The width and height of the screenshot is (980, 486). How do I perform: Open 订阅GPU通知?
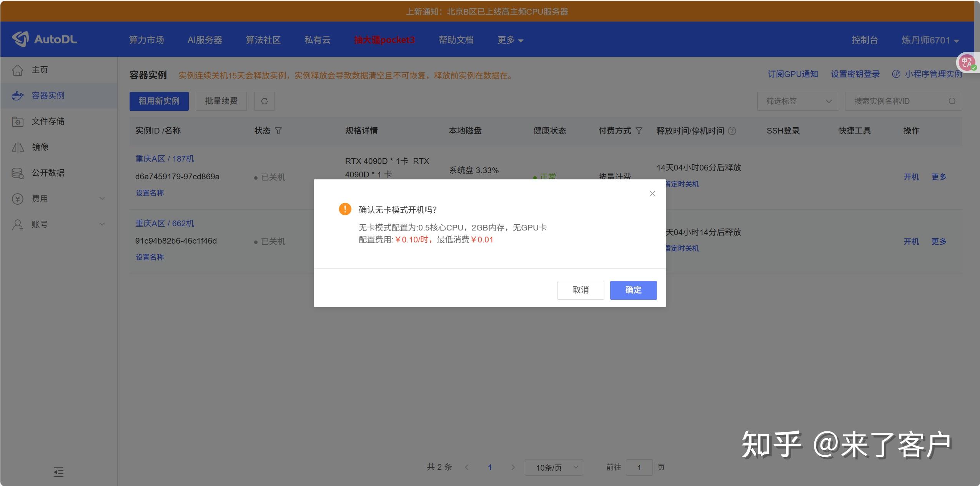[x=793, y=74]
